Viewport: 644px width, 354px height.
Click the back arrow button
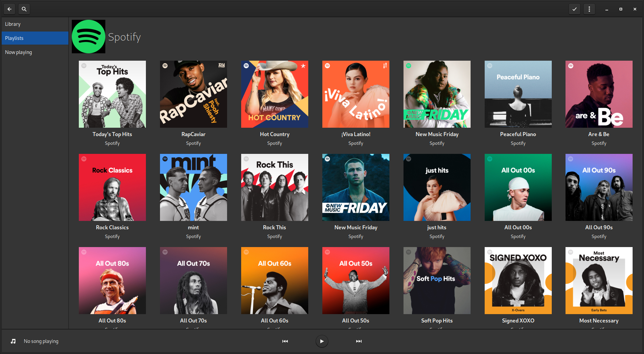tap(9, 9)
